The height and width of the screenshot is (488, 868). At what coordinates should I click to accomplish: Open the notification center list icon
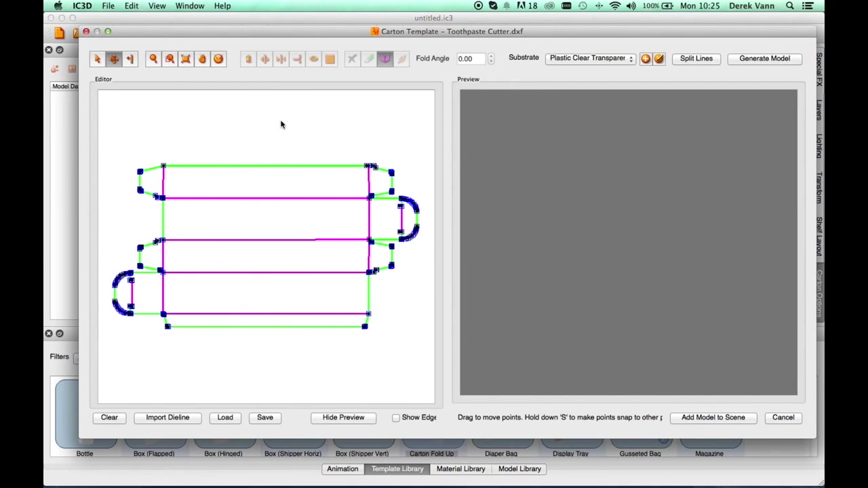point(808,6)
